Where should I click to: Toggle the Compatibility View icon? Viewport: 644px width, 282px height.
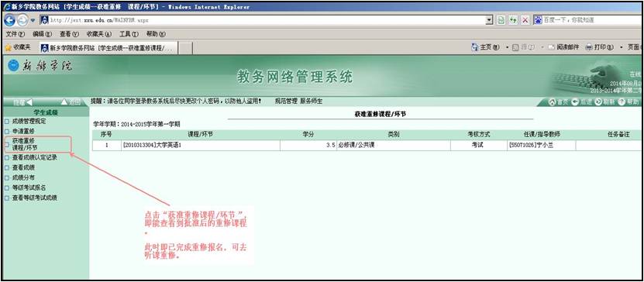click(x=501, y=20)
